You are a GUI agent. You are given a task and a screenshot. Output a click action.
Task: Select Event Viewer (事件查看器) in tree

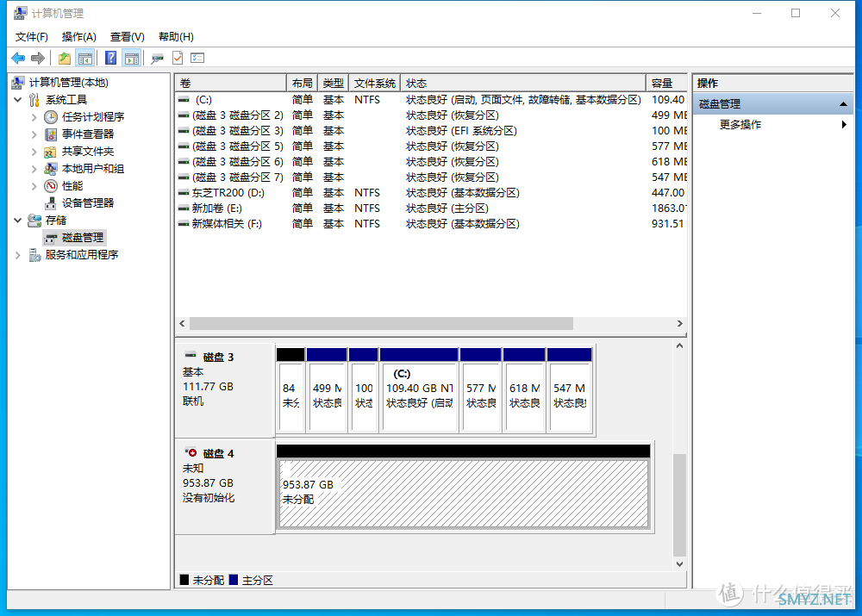pos(88,134)
